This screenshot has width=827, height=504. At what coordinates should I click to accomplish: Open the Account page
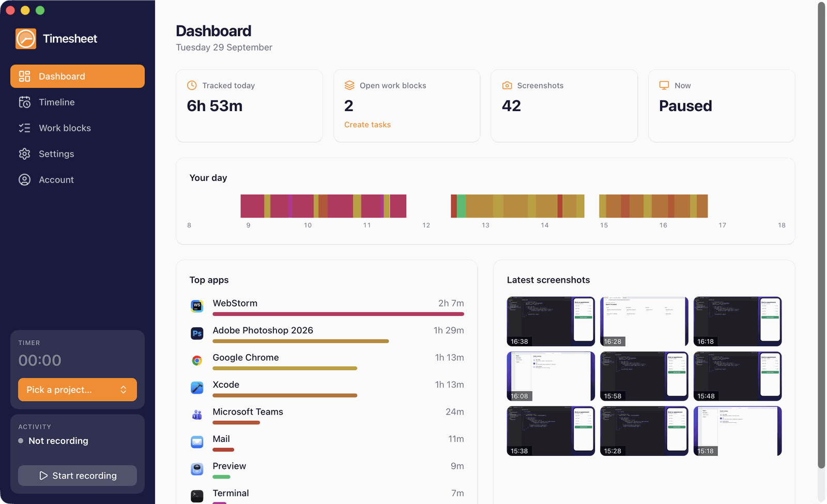tap(78, 179)
